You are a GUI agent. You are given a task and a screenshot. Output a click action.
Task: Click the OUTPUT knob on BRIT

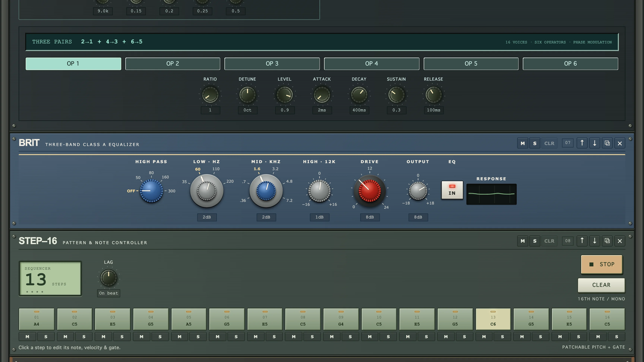418,191
